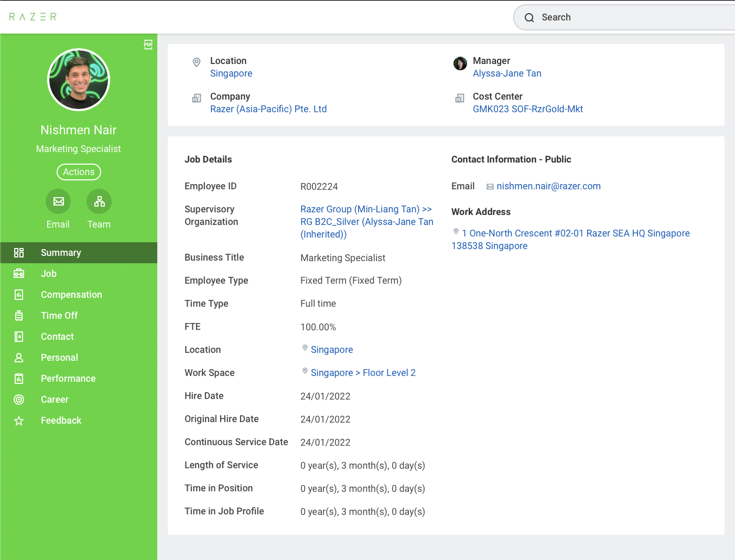Click the Razer logo

tap(33, 17)
